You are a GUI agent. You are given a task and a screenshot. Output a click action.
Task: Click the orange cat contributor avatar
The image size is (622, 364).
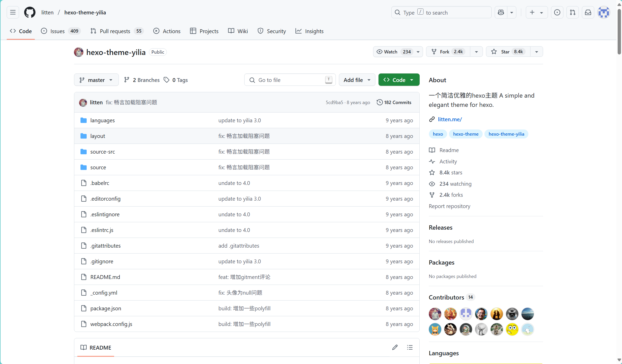tap(435, 329)
